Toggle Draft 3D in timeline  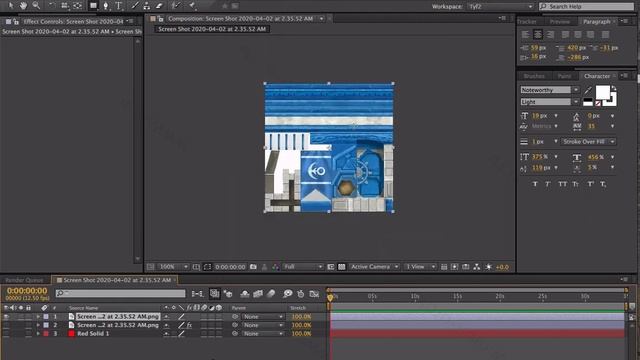tap(228, 293)
